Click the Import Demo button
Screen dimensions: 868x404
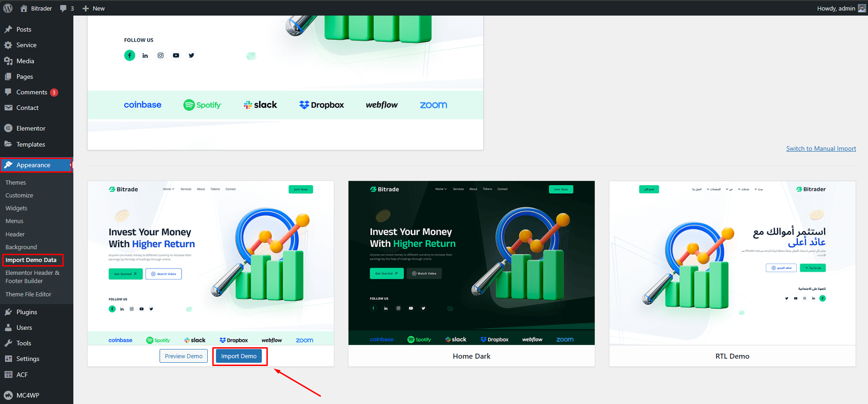pos(239,356)
